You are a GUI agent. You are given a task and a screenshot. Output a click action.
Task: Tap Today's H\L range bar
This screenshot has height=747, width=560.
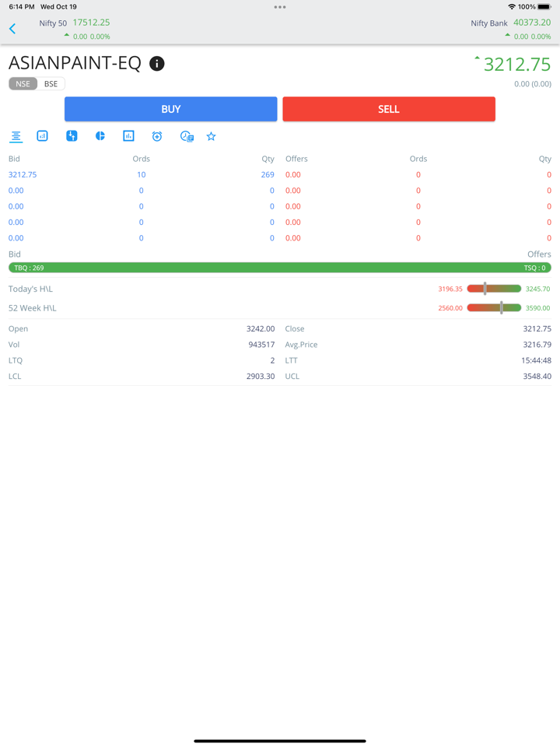(495, 289)
